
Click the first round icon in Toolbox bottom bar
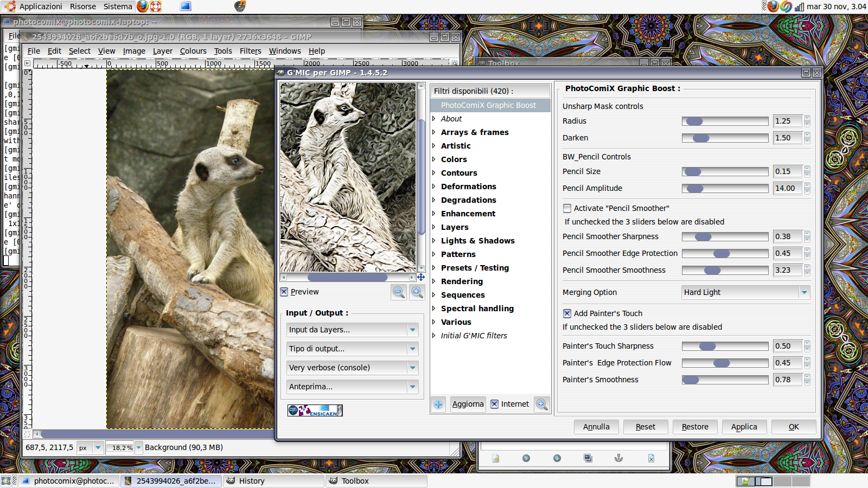coord(526,458)
